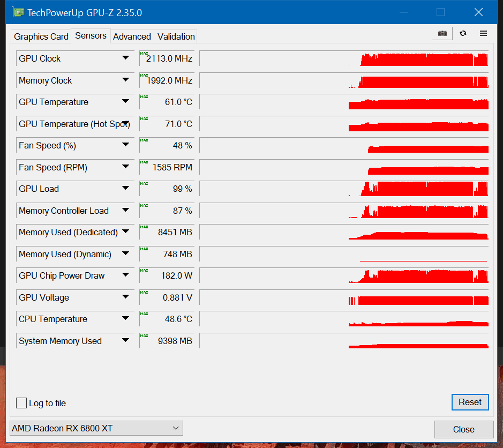
Task: Minimize the GPU-Z window
Action: click(x=403, y=12)
